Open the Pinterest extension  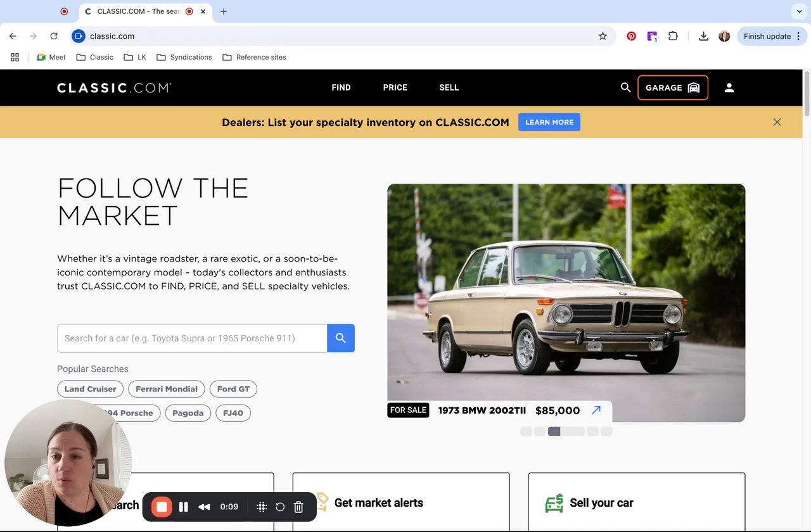pyautogui.click(x=631, y=36)
